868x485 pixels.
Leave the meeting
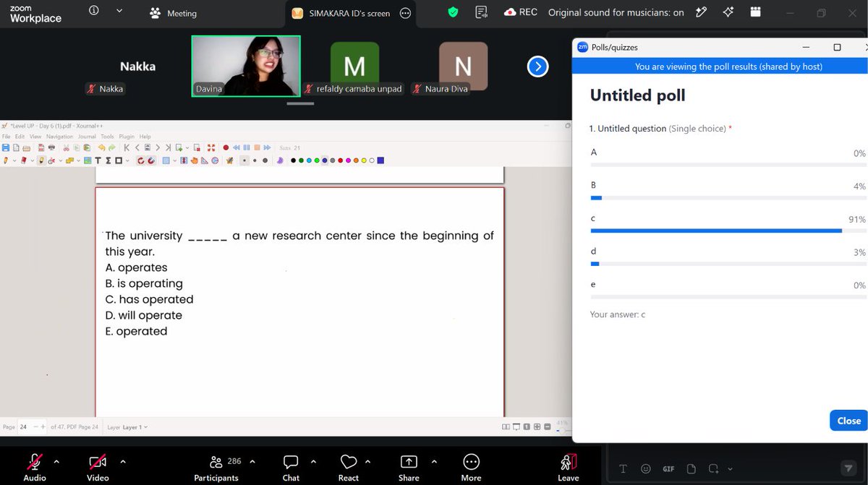coord(569,466)
